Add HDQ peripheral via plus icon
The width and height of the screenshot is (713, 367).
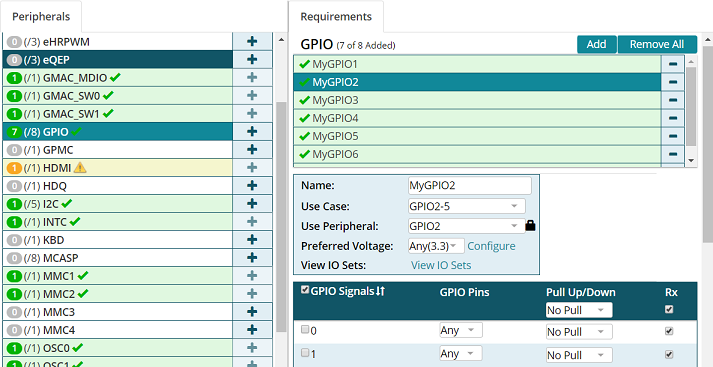click(252, 186)
